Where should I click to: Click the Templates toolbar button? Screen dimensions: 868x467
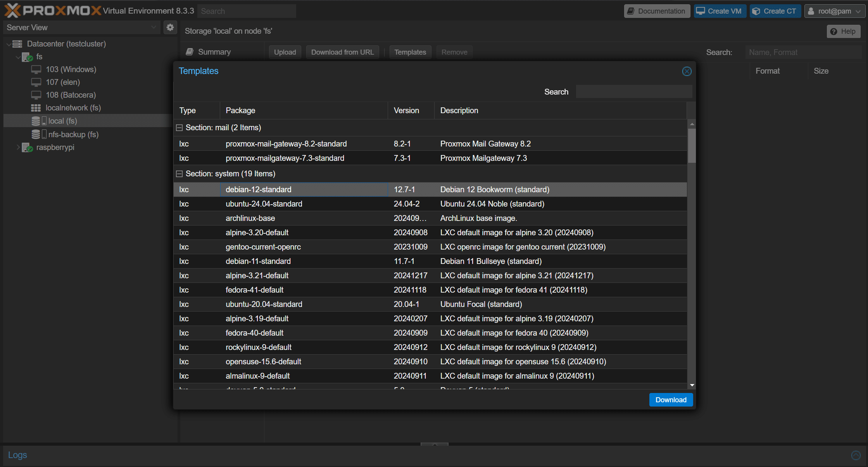point(410,52)
